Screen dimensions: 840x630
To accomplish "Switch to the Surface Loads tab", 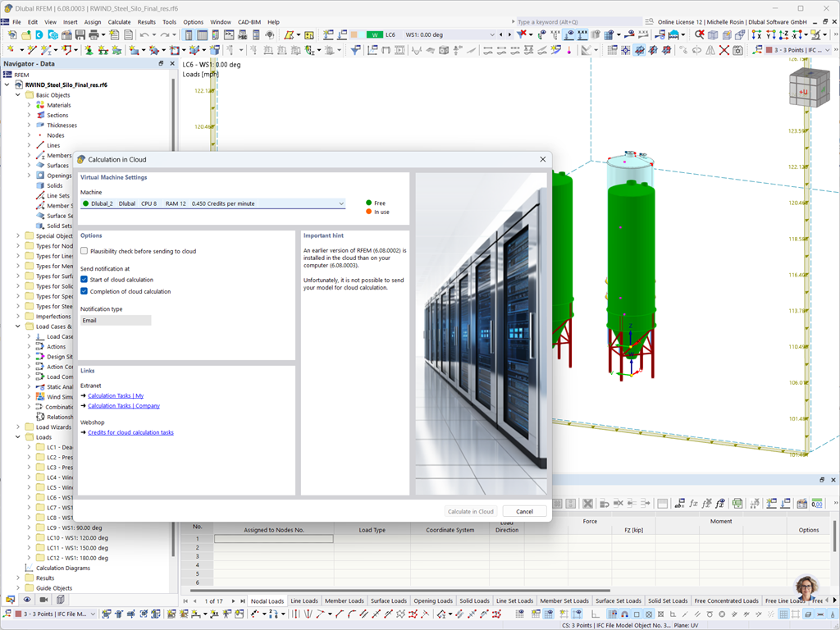I will point(388,600).
